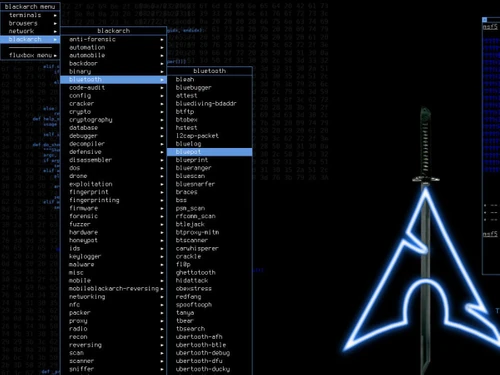Open the fluxbox menu entry
Viewport: 500px width, 375px height.
30,55
